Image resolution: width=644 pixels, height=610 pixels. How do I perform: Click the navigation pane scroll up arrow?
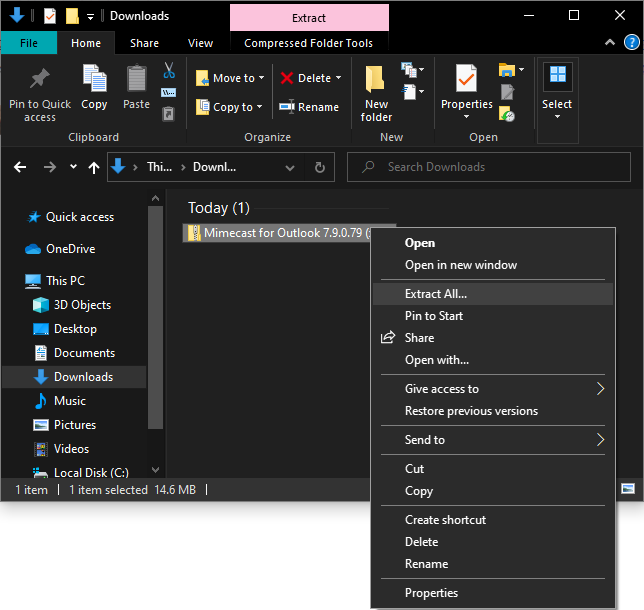pyautogui.click(x=155, y=198)
